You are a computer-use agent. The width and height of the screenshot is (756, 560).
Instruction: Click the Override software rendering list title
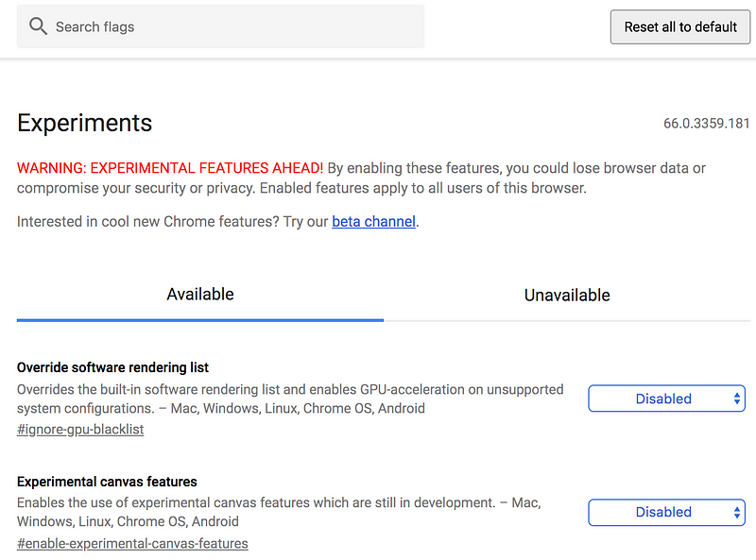tap(112, 367)
